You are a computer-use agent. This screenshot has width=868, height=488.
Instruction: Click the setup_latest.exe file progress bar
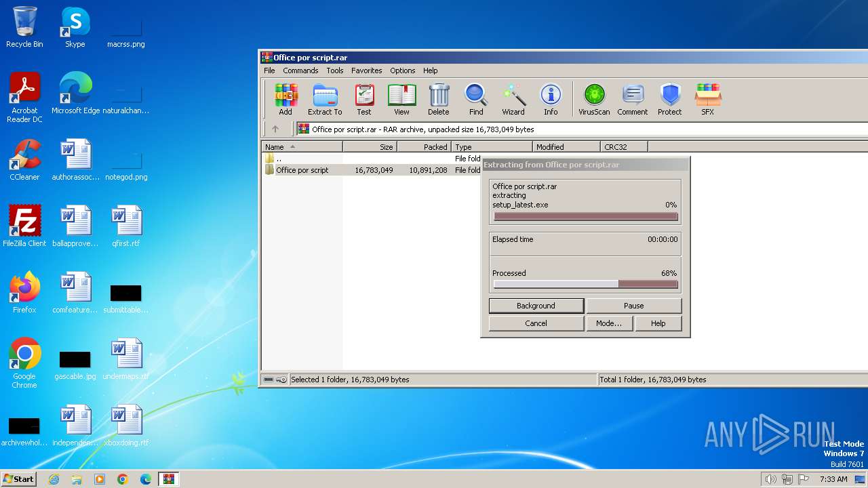(x=586, y=217)
